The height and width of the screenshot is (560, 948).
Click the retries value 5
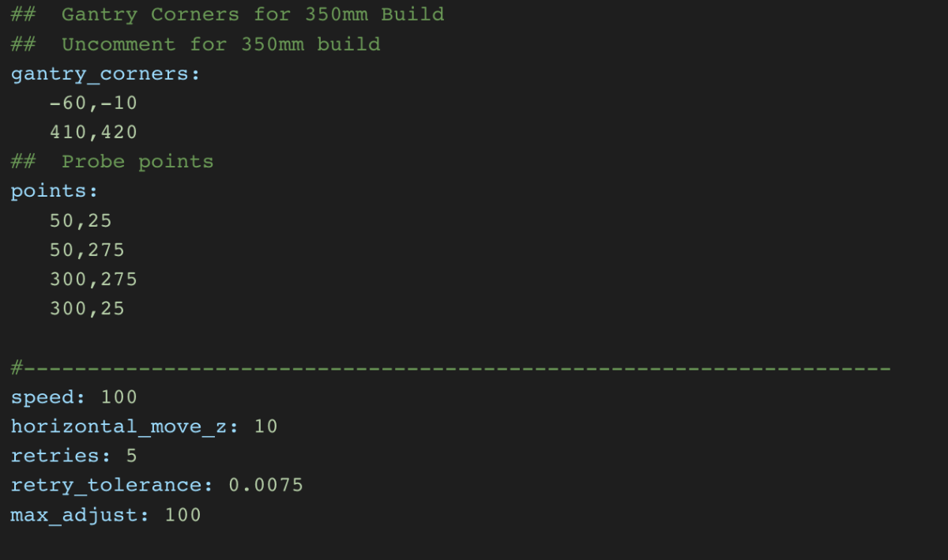click(132, 456)
